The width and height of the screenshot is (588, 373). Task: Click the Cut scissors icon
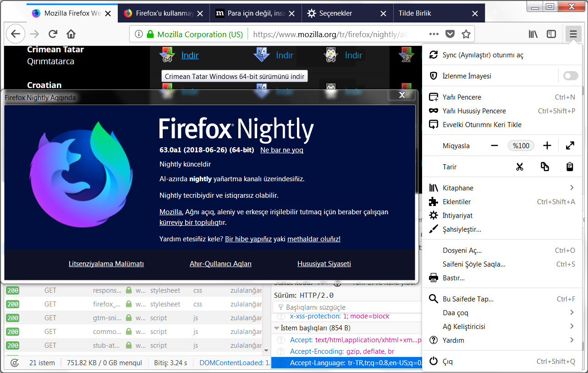(x=519, y=167)
